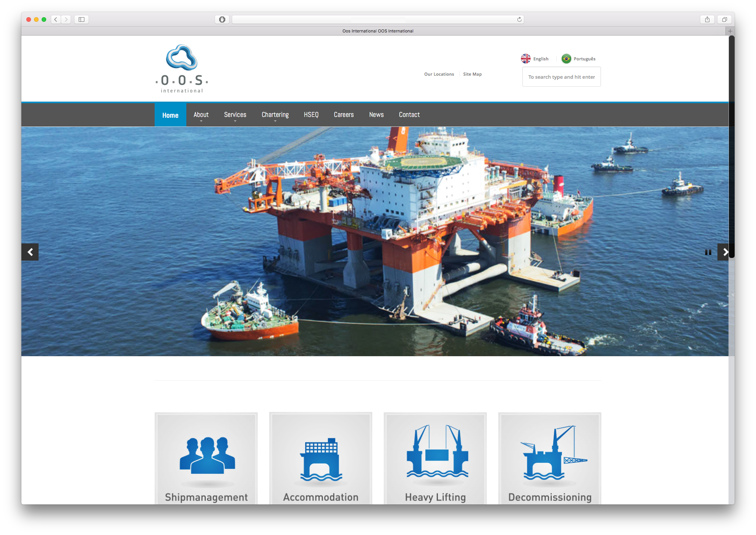The height and width of the screenshot is (535, 756).
Task: Click the Our Locations link
Action: (x=439, y=74)
